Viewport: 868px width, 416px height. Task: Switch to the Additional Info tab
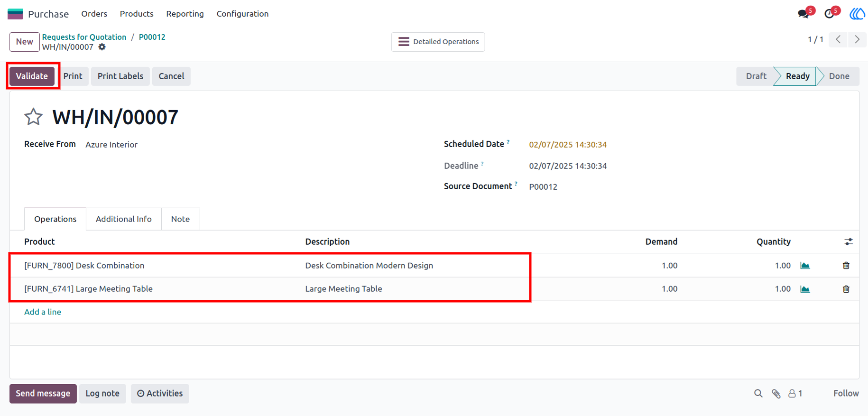(123, 219)
